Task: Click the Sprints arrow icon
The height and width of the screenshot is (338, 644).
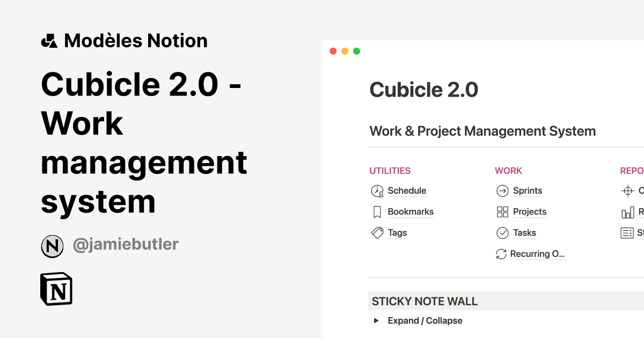Action: point(502,190)
